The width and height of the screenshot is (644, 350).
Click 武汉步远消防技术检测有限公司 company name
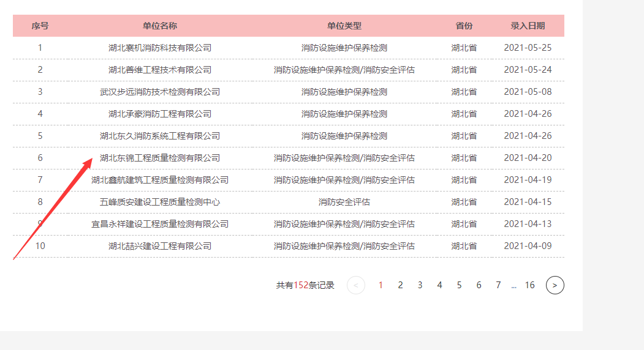pos(160,92)
